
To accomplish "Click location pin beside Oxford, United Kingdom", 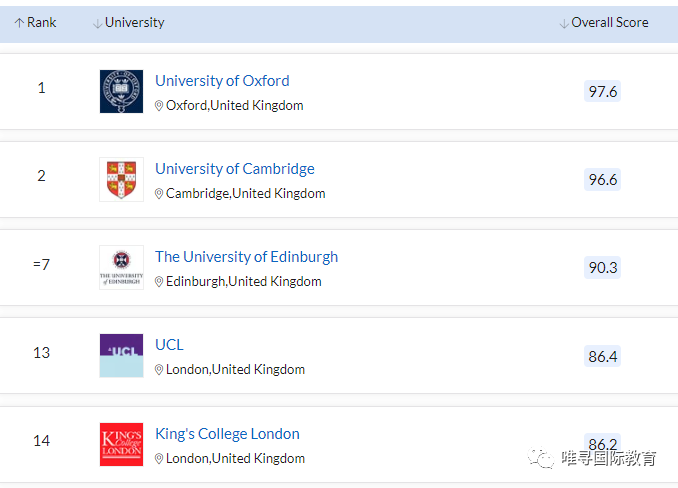I will point(159,106).
